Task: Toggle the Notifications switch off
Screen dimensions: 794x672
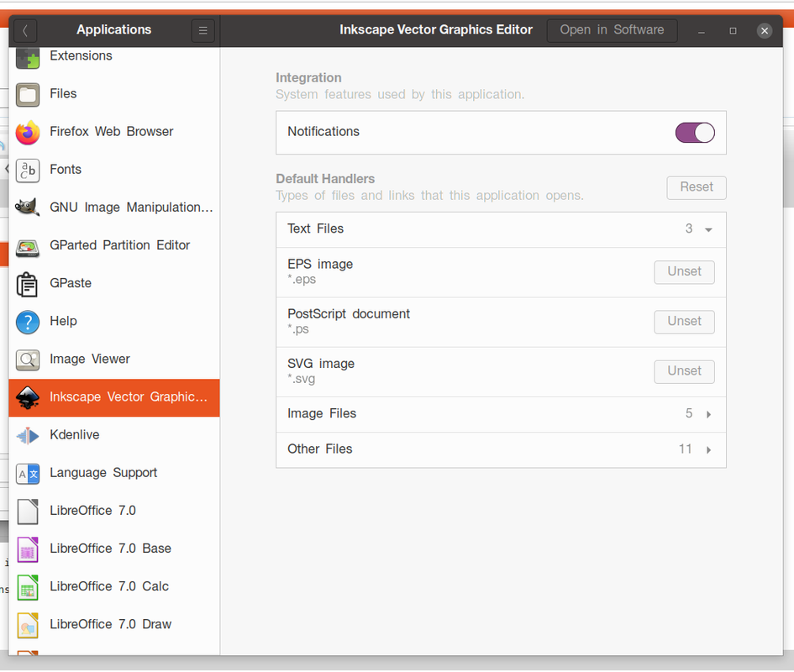Action: (x=695, y=133)
